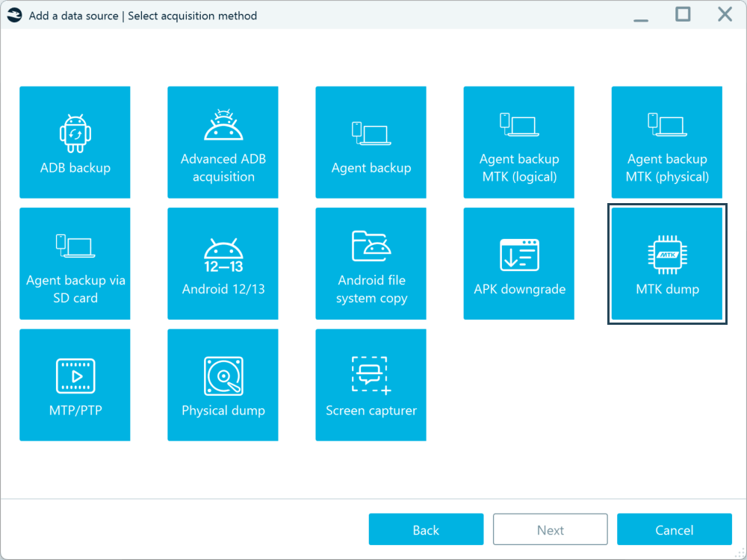Select the Android 12/13 method
This screenshot has height=560, width=747.
[x=223, y=264]
